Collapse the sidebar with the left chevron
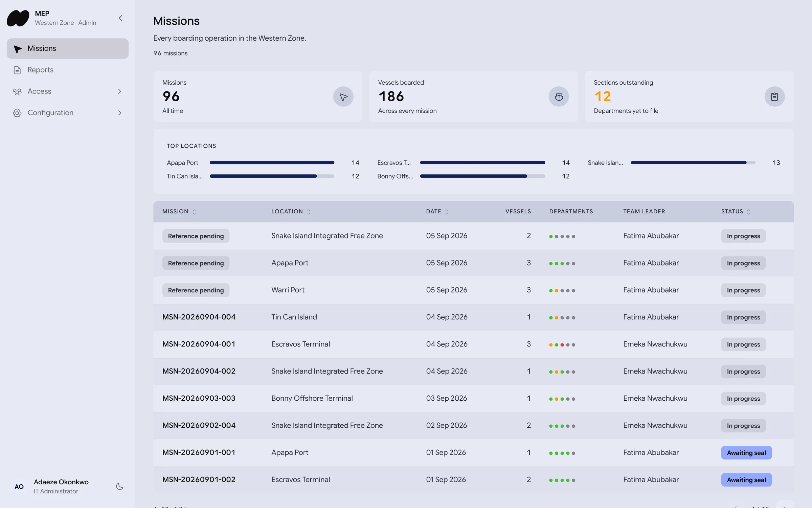The height and width of the screenshot is (508, 812). 120,18
